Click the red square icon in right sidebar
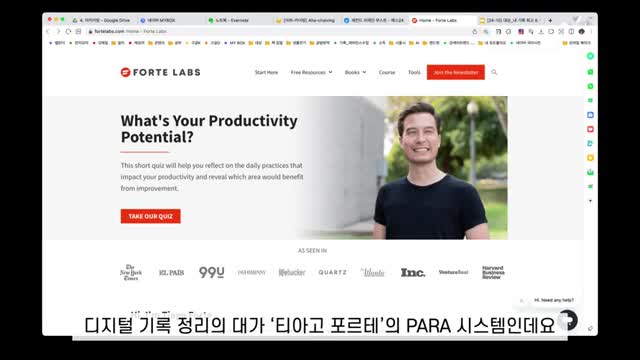Viewport: 640px width, 360px height. point(590,129)
